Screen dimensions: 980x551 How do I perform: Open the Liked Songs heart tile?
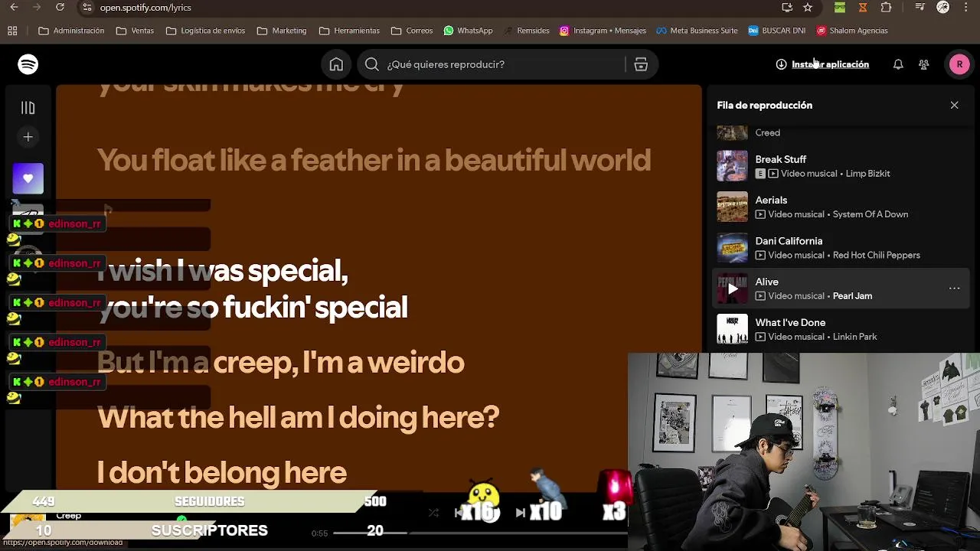click(28, 178)
